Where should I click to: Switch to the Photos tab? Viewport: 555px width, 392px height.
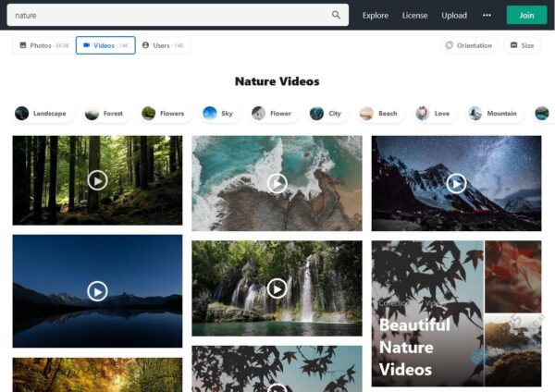(x=43, y=45)
